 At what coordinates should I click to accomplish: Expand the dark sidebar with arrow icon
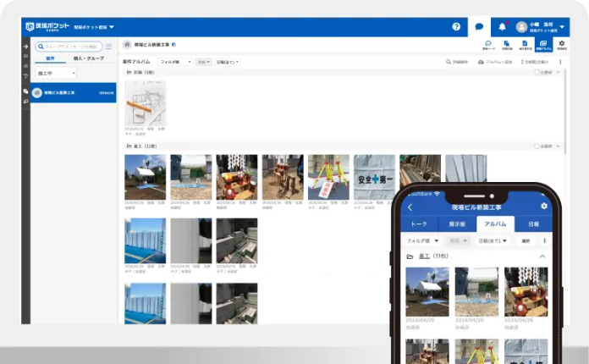click(x=25, y=47)
